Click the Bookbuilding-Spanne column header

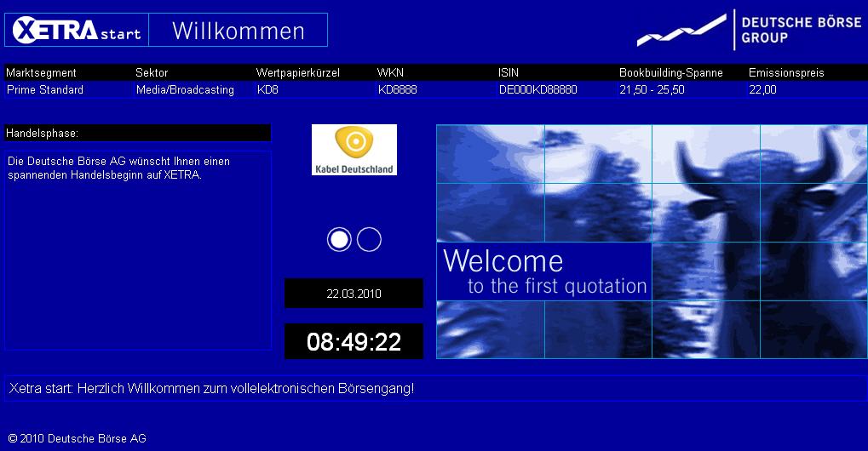click(x=671, y=72)
